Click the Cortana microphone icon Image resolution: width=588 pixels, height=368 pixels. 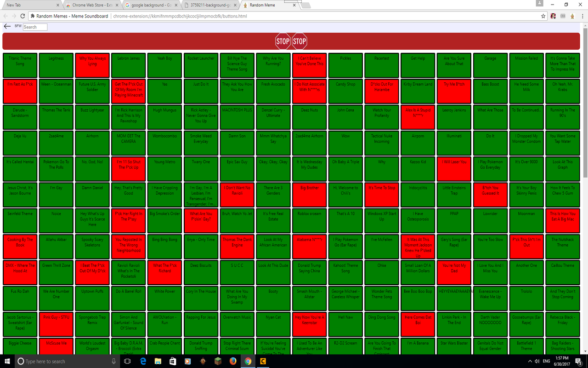coord(113,361)
